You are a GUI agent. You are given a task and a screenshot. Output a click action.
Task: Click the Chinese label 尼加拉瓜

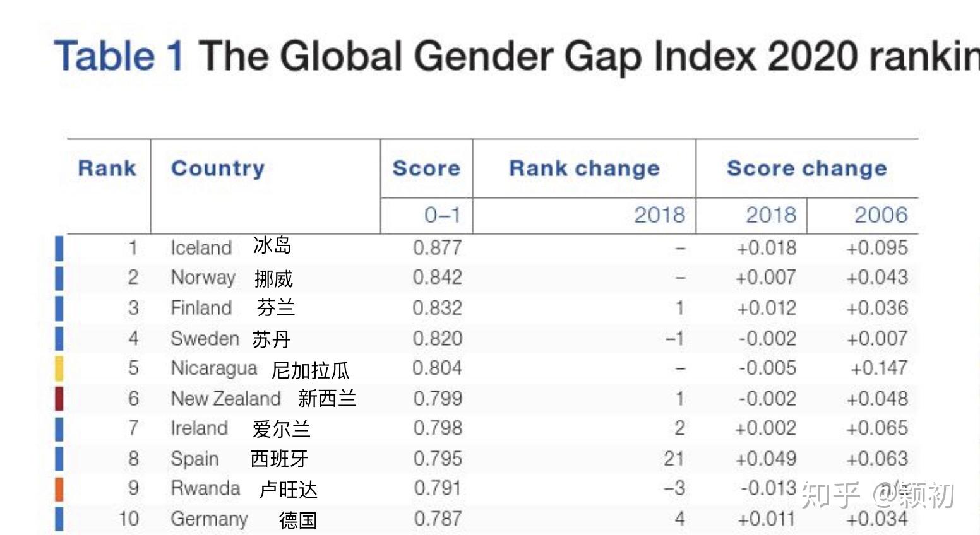pyautogui.click(x=310, y=370)
